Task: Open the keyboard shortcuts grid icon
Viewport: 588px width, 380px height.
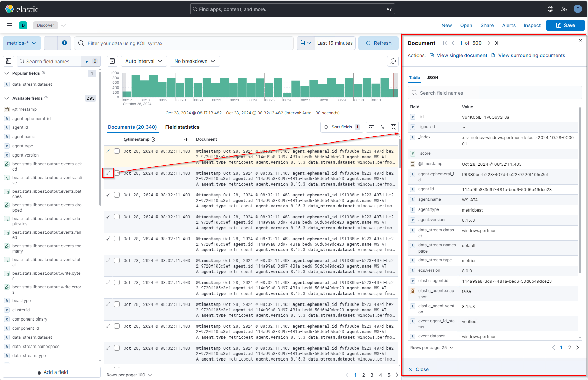Action: coord(371,127)
